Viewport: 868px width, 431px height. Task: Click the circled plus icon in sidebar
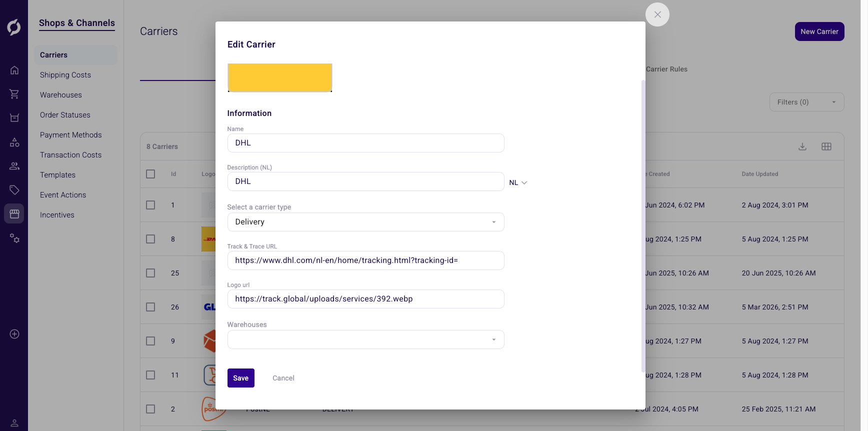(x=14, y=334)
